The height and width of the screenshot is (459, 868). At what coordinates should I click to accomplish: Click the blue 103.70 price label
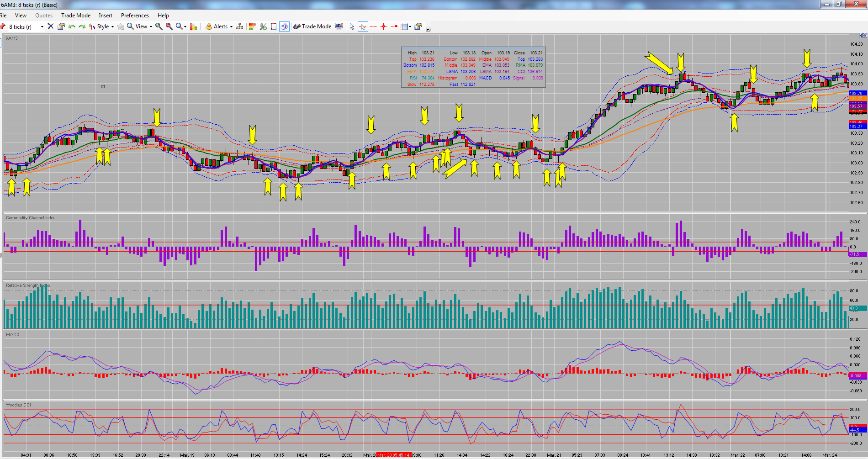pyautogui.click(x=857, y=93)
